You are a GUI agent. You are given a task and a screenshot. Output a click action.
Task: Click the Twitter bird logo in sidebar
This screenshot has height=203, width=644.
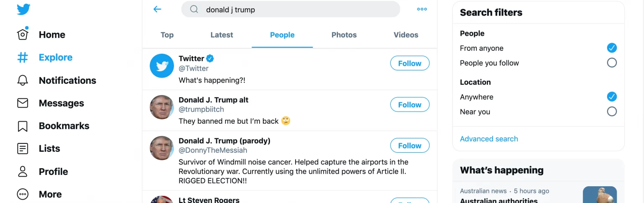point(23,9)
